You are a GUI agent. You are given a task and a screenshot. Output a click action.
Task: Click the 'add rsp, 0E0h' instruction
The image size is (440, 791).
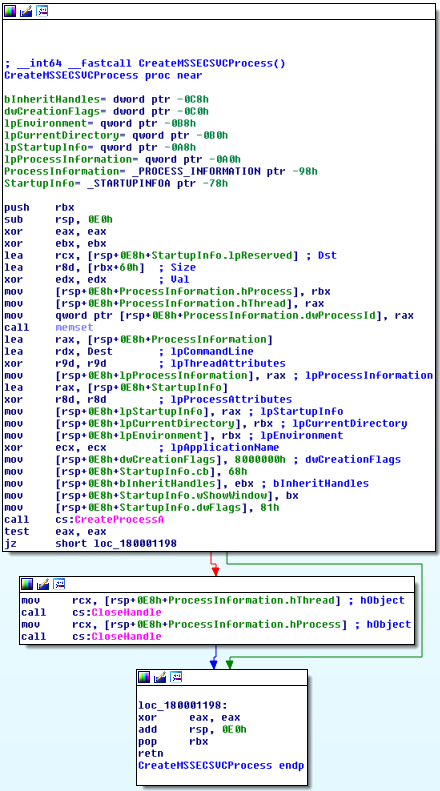[192, 729]
